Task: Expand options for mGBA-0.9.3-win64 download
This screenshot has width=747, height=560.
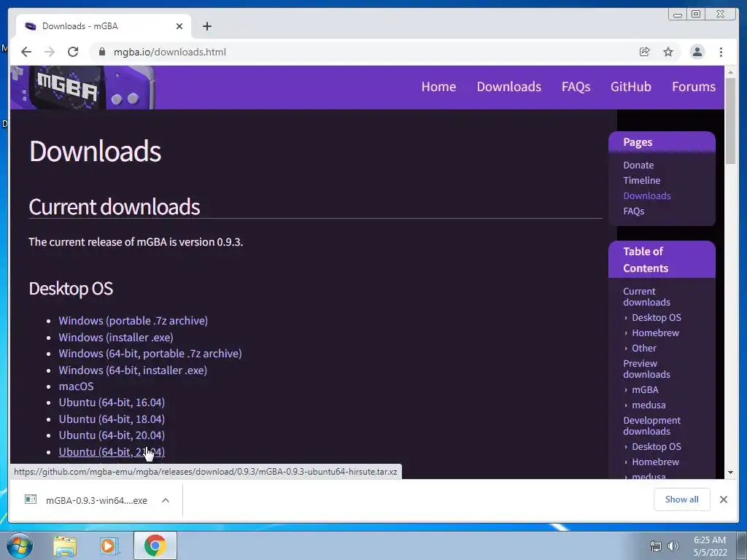Action: [x=166, y=500]
